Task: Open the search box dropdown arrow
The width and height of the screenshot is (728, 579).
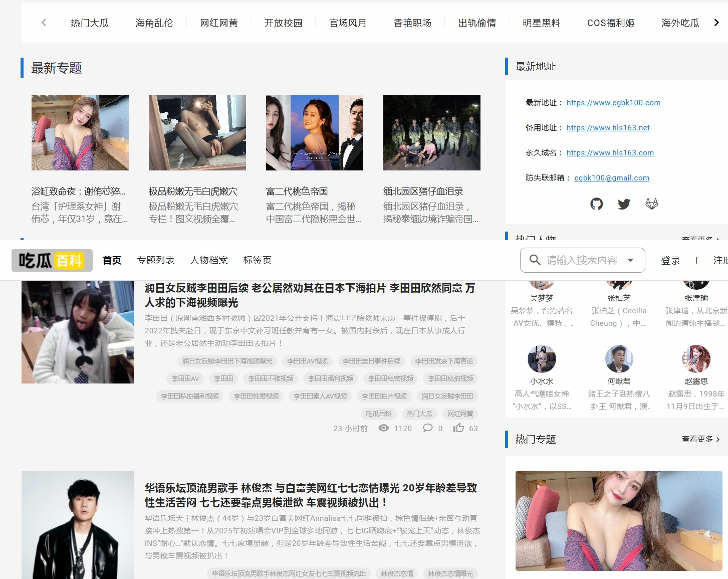Action: click(630, 260)
